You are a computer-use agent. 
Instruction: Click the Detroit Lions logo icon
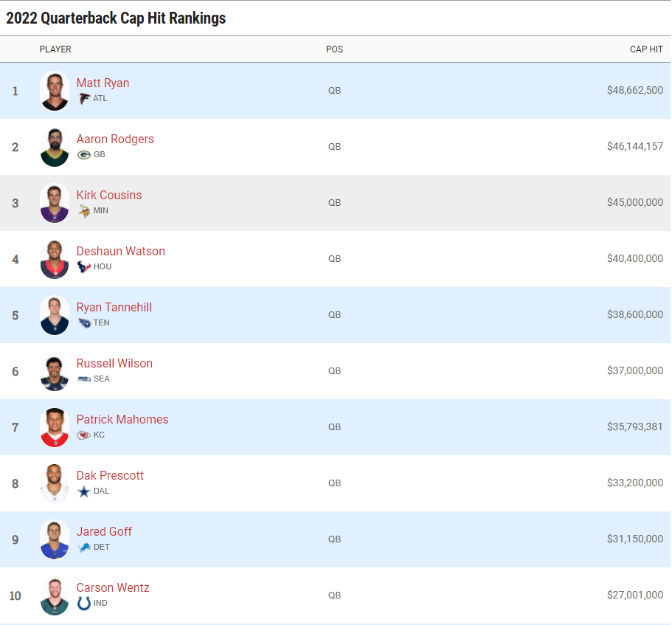(x=84, y=547)
